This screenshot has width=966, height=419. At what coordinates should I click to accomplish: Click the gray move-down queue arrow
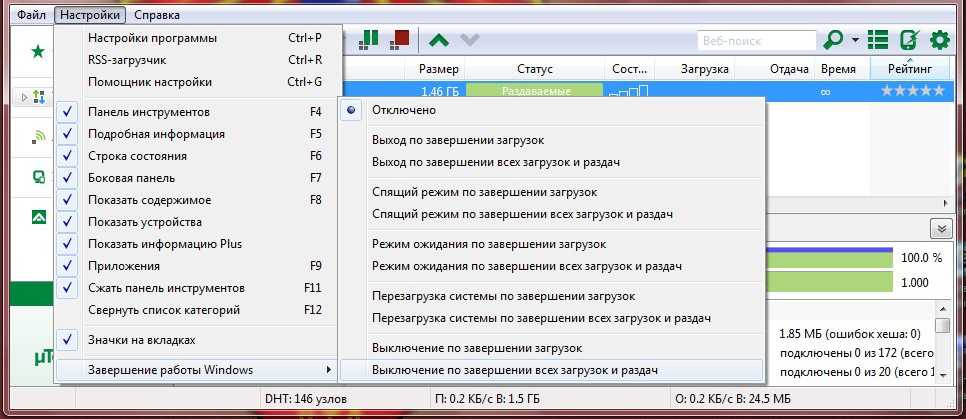[468, 40]
